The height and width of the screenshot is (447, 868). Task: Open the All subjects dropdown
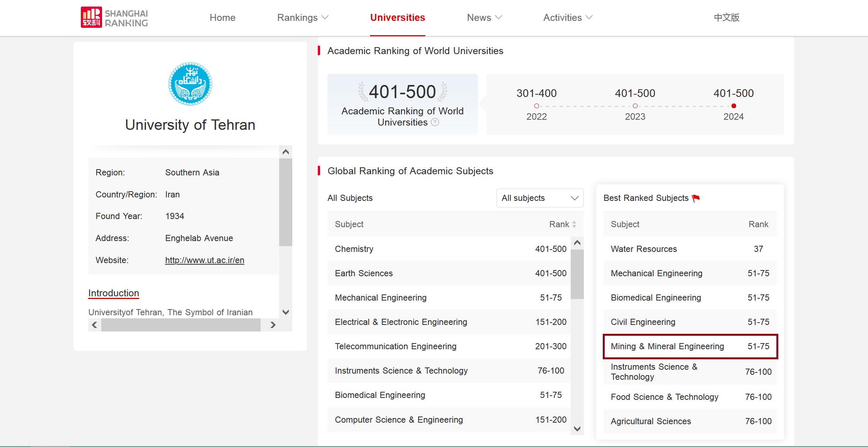[x=540, y=198]
